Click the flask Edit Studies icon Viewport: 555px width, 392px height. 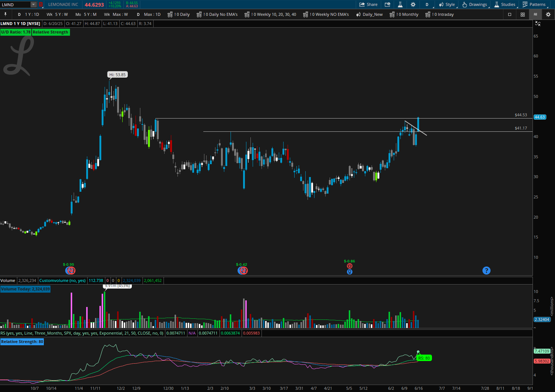point(401,4)
